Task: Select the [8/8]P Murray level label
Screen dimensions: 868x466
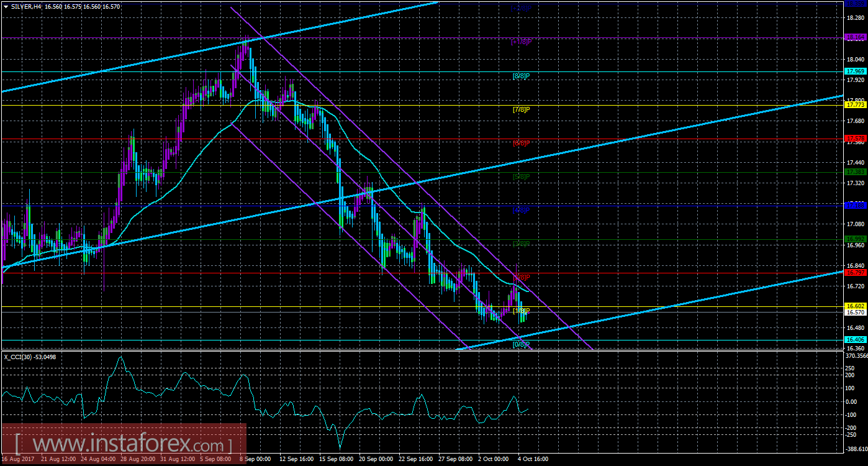Action: pyautogui.click(x=522, y=76)
